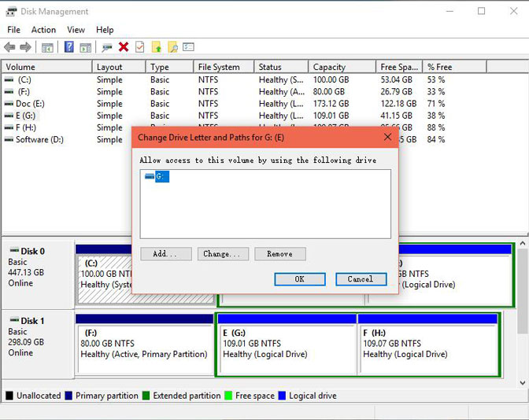Click the Cancel button in dialog

coord(361,279)
